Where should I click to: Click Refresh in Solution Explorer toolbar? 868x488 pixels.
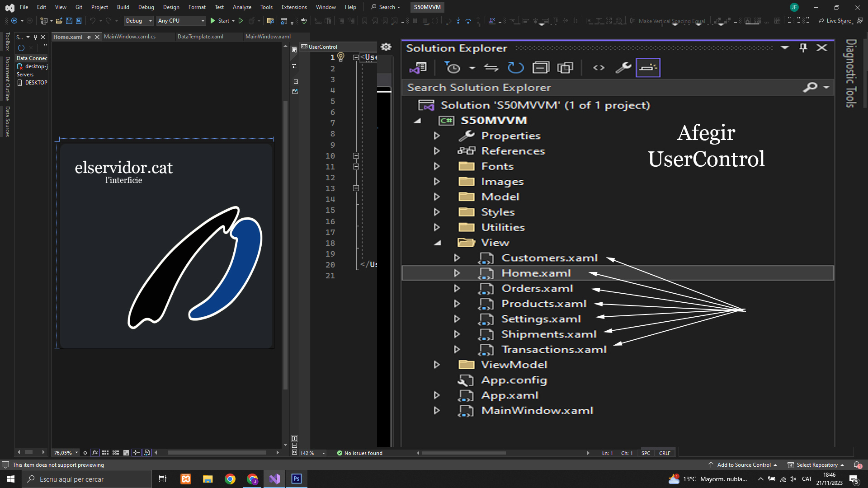point(515,68)
